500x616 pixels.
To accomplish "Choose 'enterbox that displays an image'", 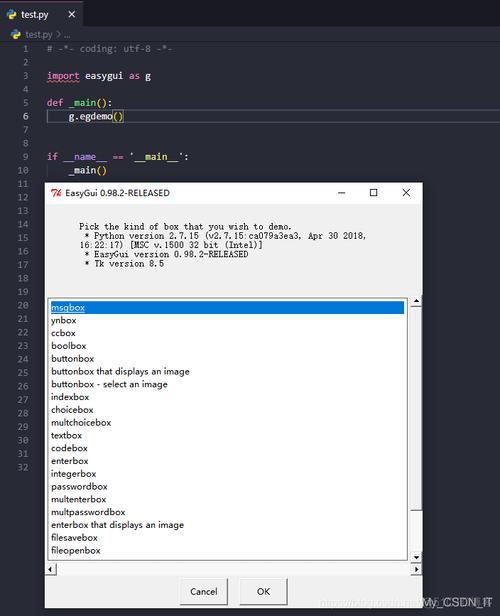I will (227, 525).
